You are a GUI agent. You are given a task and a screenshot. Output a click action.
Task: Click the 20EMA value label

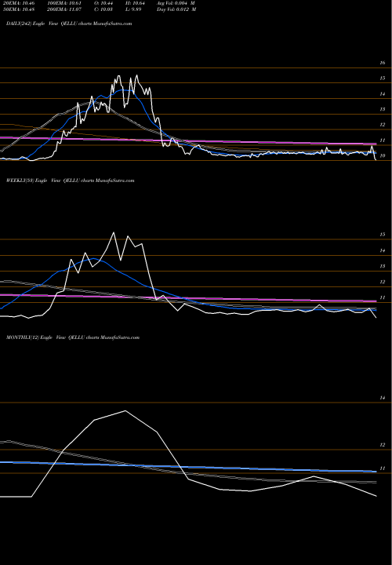(17, 3)
